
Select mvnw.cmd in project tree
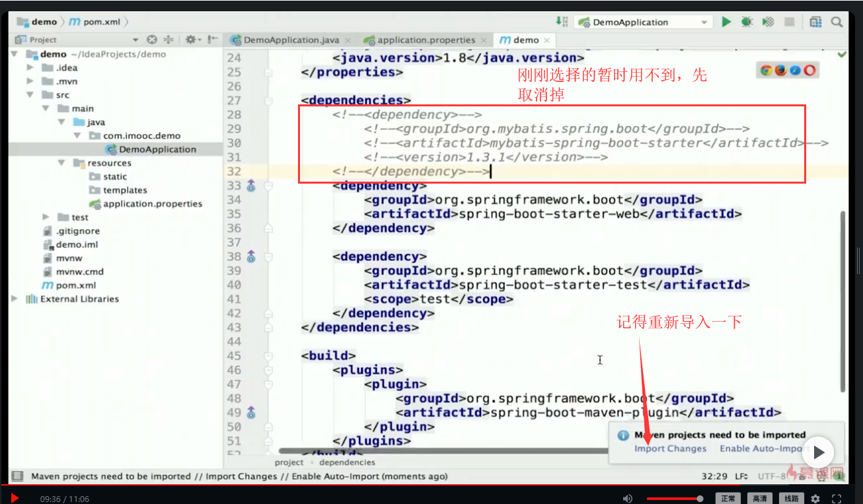(x=73, y=271)
